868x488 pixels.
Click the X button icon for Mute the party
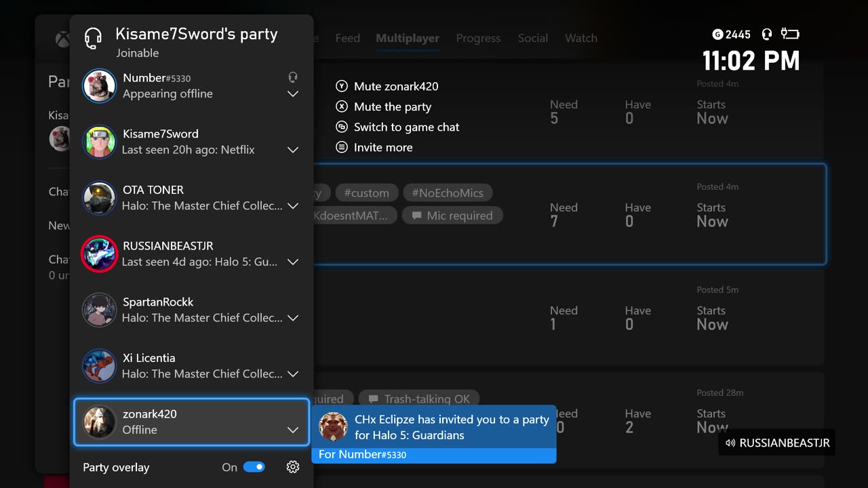[x=342, y=106]
